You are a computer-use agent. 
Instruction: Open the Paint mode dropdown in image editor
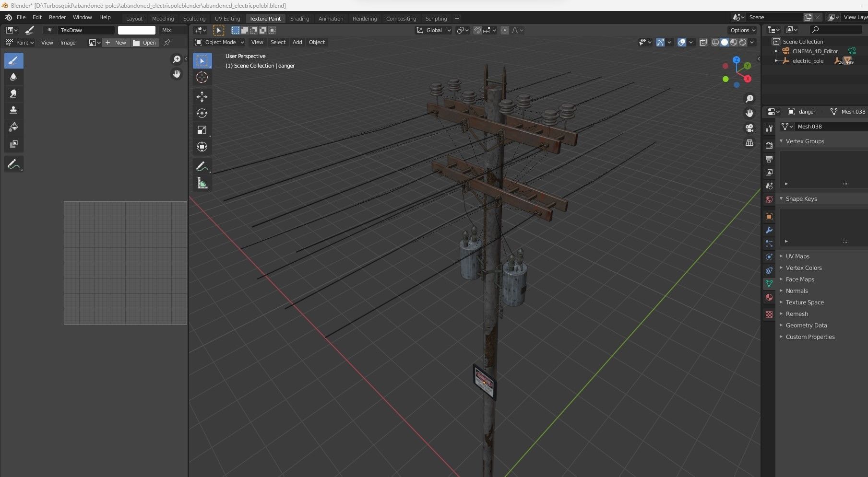click(x=20, y=43)
